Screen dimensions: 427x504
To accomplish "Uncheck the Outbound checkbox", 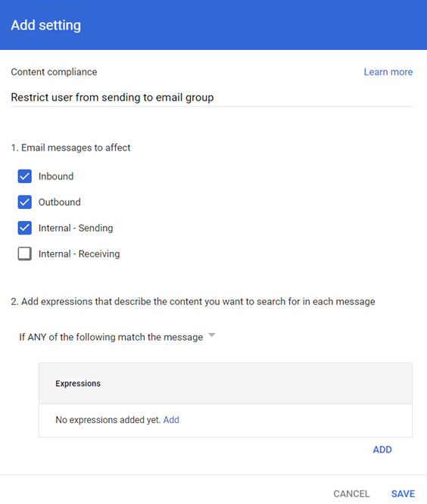I will (x=25, y=202).
